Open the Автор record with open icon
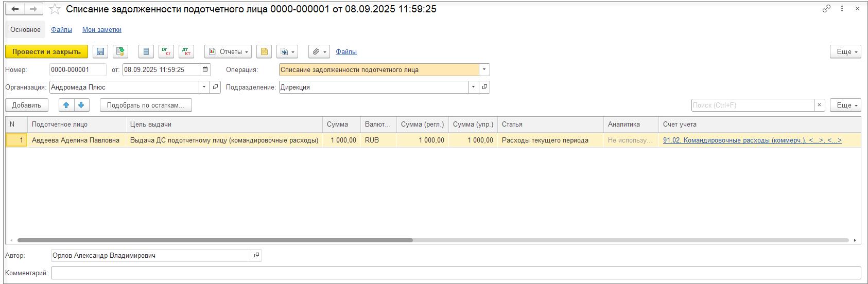Image resolution: width=868 pixels, height=284 pixels. tap(256, 255)
